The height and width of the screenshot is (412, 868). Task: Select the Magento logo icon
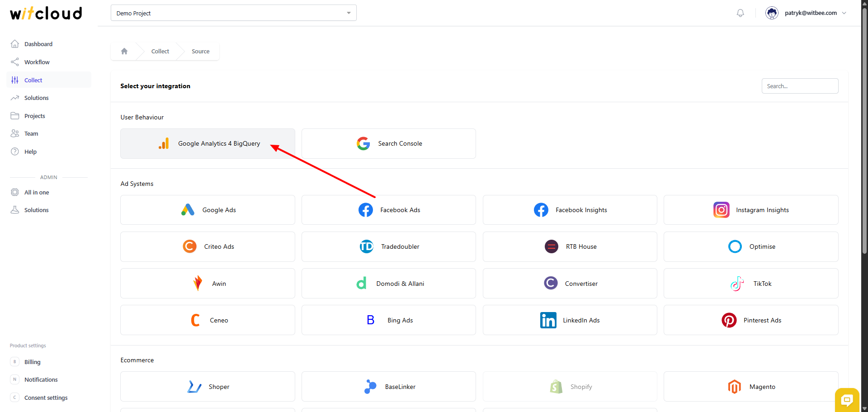[x=734, y=387]
